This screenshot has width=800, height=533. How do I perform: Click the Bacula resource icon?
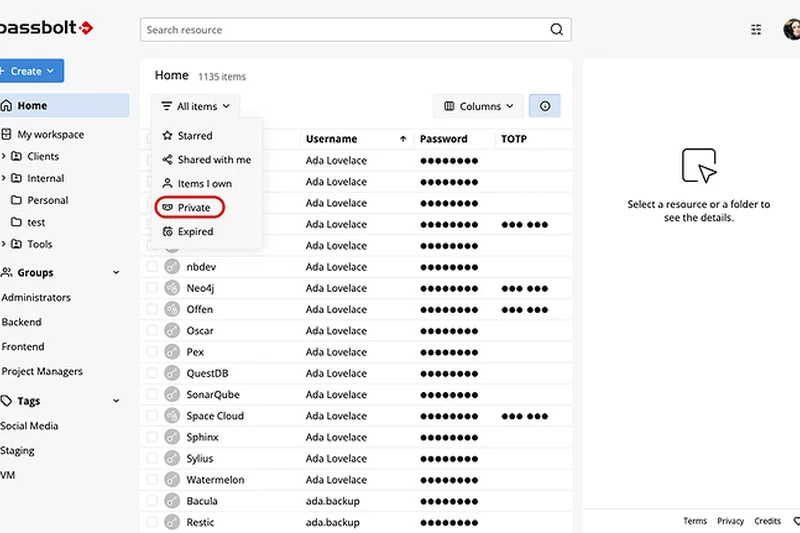click(172, 501)
